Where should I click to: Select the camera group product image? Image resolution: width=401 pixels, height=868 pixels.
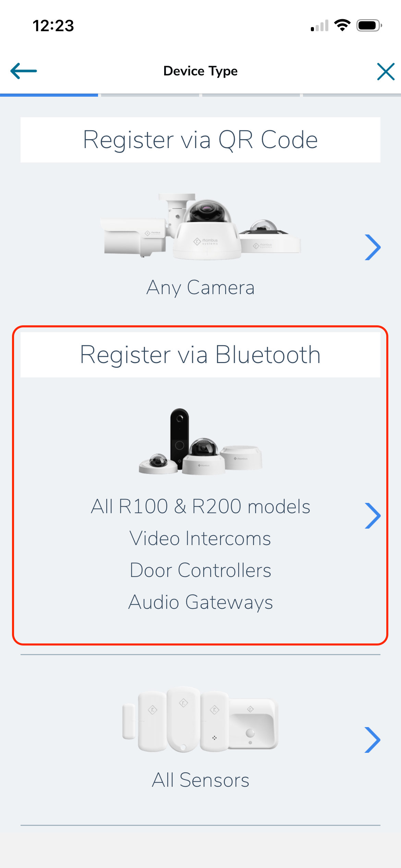click(200, 226)
